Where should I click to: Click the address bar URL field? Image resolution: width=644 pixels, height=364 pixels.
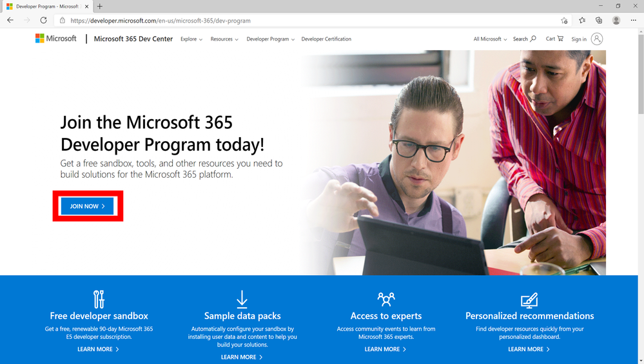(x=312, y=21)
